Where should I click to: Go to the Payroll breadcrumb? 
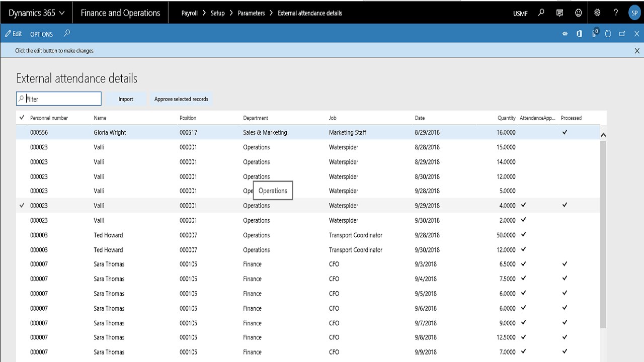tap(189, 13)
